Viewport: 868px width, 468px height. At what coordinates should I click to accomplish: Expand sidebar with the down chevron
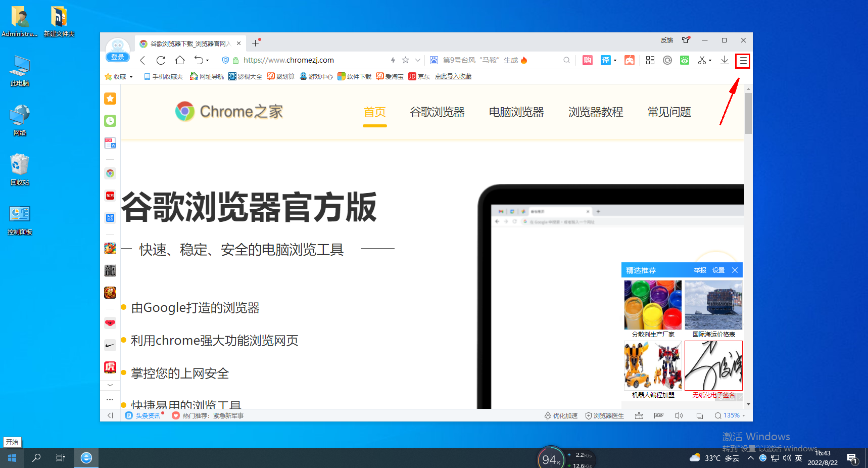pyautogui.click(x=110, y=385)
